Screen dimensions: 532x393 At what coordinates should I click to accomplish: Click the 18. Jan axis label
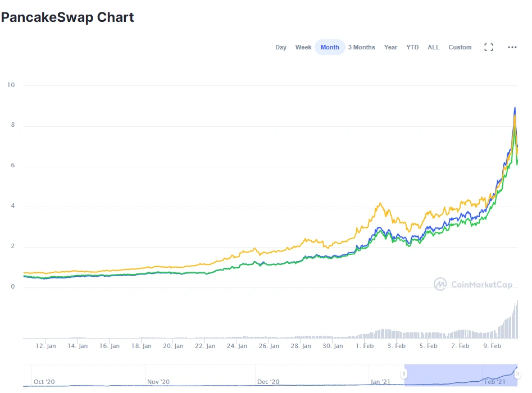[141, 346]
